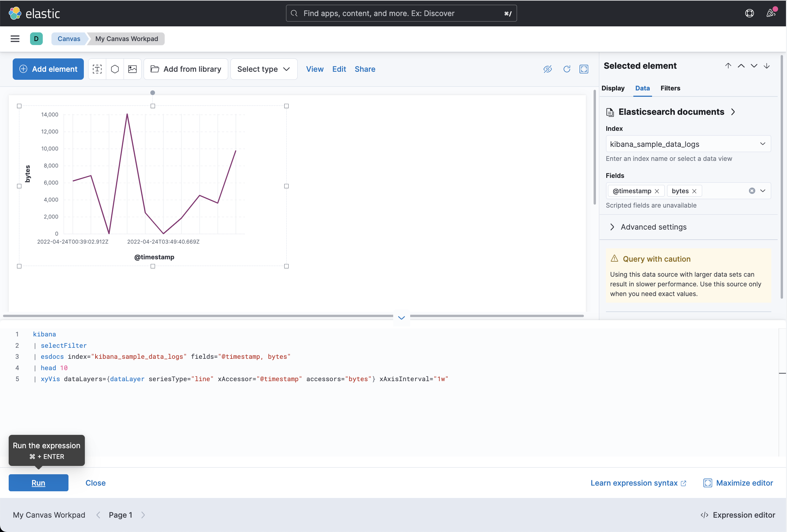Remove the @timestamp field tag
This screenshot has height=532, width=787.
click(657, 191)
